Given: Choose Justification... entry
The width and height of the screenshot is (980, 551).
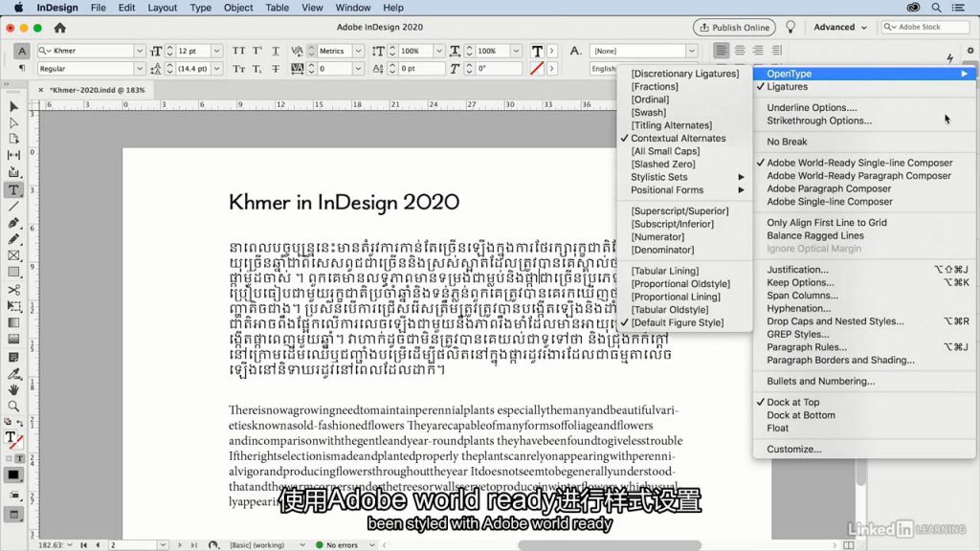Looking at the screenshot, I should (864, 269).
